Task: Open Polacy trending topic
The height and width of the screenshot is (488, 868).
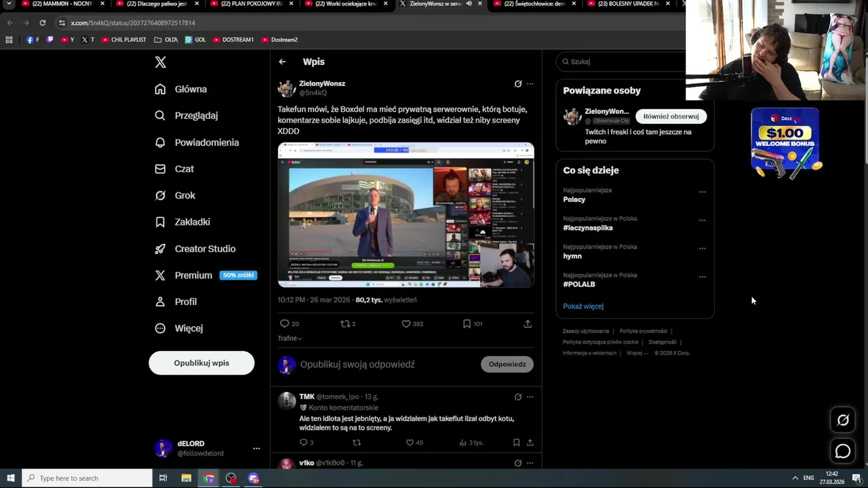Action: click(574, 199)
